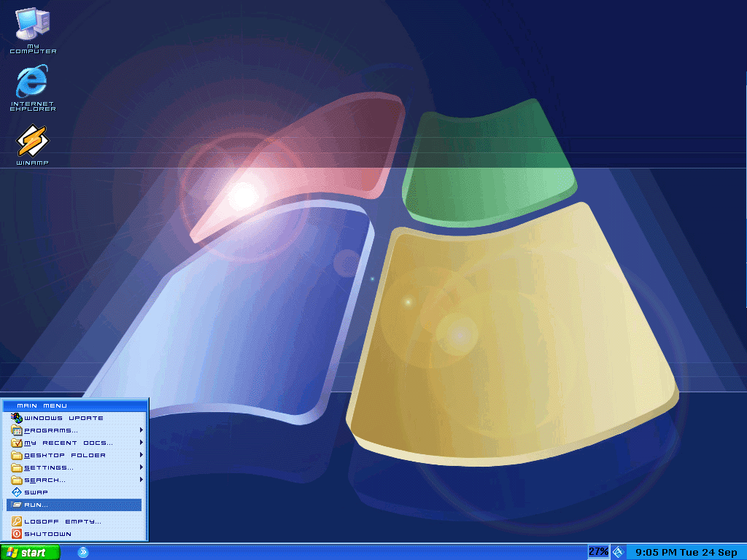The image size is (747, 560).
Task: Click the Windows Update globe icon
Action: click(x=17, y=418)
